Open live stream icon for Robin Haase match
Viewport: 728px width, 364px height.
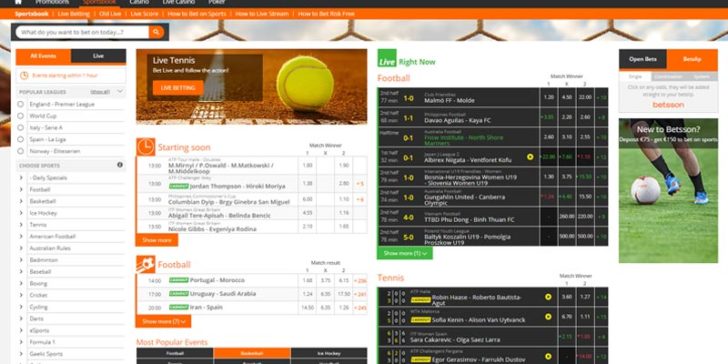pyautogui.click(x=548, y=297)
